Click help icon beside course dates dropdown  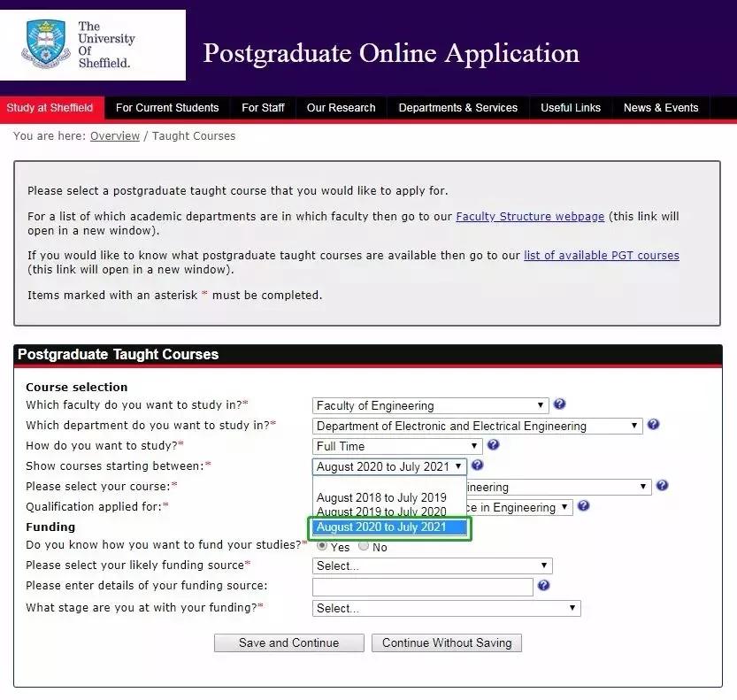coord(477,465)
